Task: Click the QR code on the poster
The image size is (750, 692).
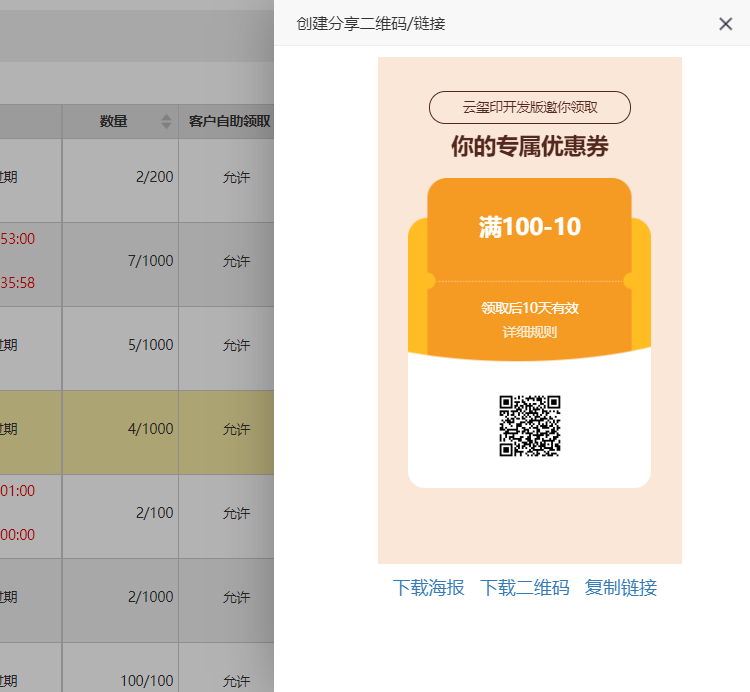Action: (529, 426)
